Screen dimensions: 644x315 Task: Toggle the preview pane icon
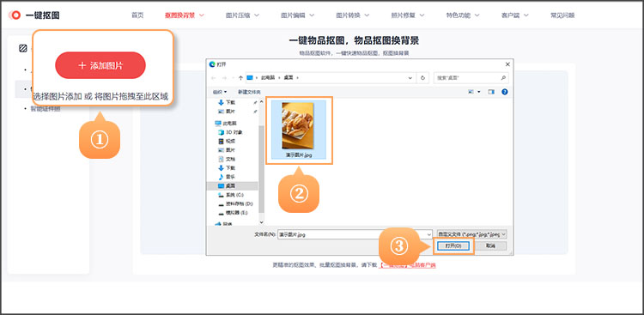491,92
